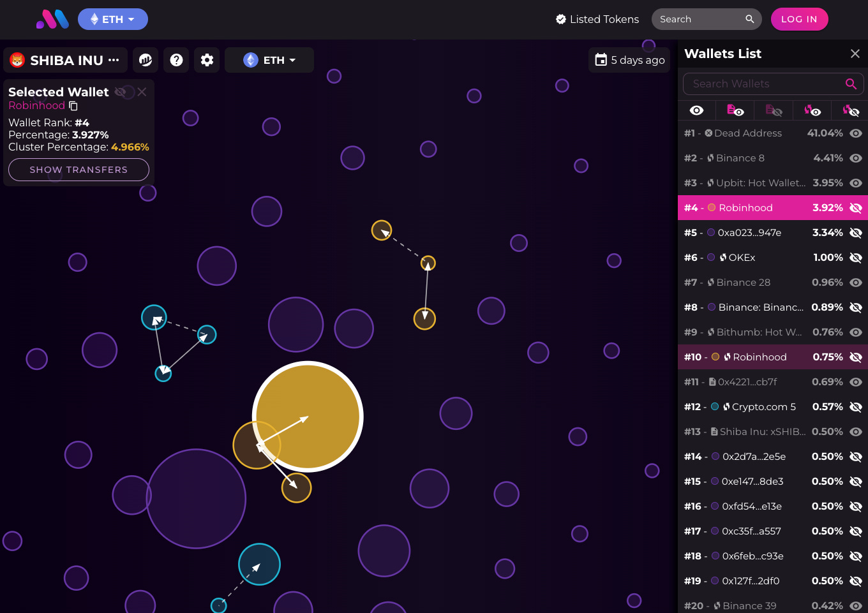This screenshot has height=613, width=868.
Task: Select the hide-contract-wallets filter tab
Action: (773, 110)
